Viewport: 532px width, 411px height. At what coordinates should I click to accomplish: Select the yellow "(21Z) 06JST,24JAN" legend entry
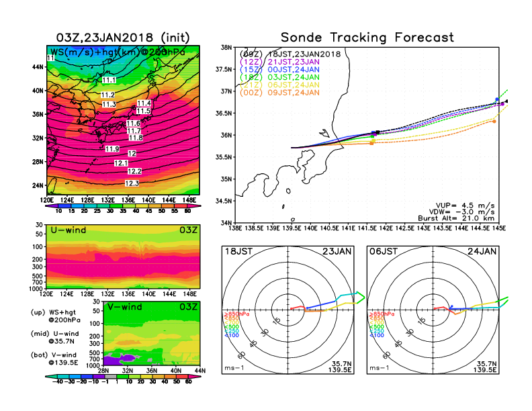279,85
